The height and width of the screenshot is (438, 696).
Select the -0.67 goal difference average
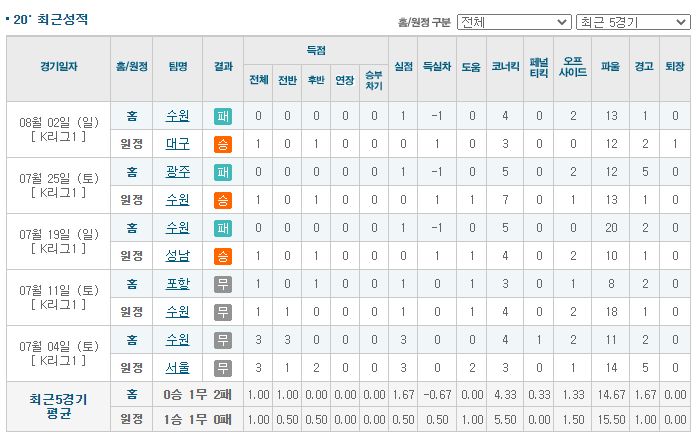point(437,395)
